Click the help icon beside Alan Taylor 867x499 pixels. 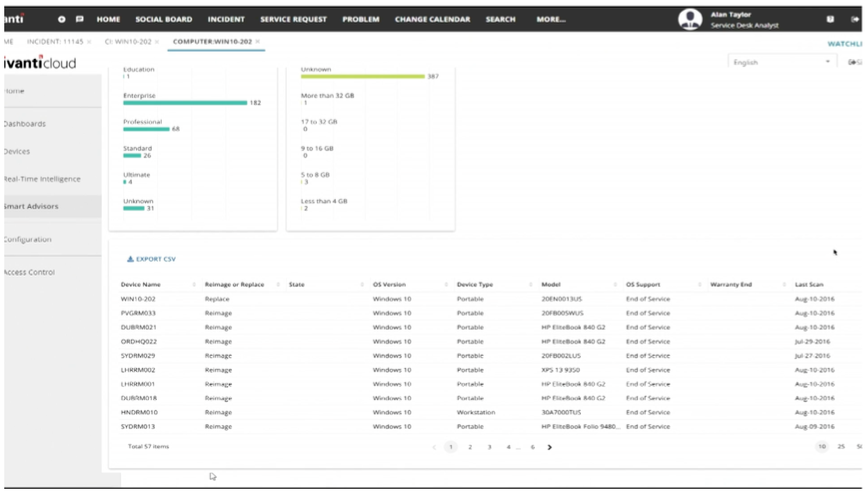pos(830,19)
